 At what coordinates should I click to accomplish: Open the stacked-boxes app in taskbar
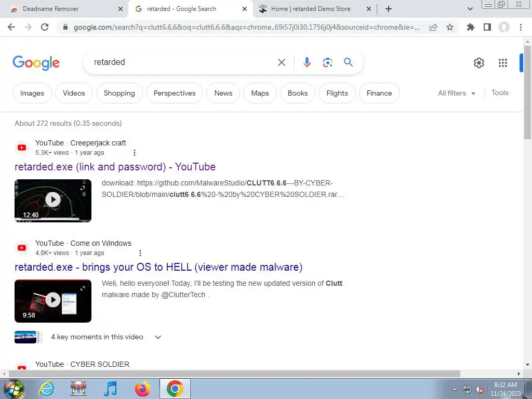click(x=78, y=389)
